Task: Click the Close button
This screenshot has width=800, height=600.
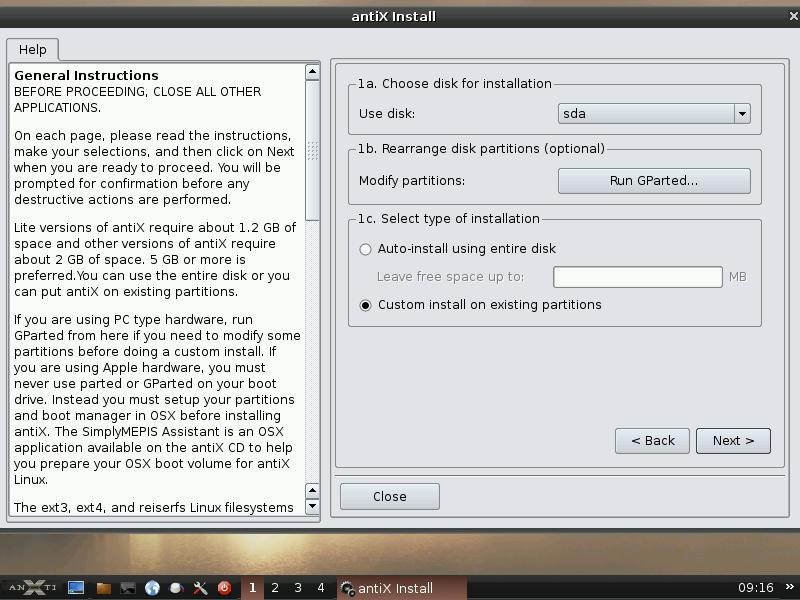Action: tap(390, 496)
